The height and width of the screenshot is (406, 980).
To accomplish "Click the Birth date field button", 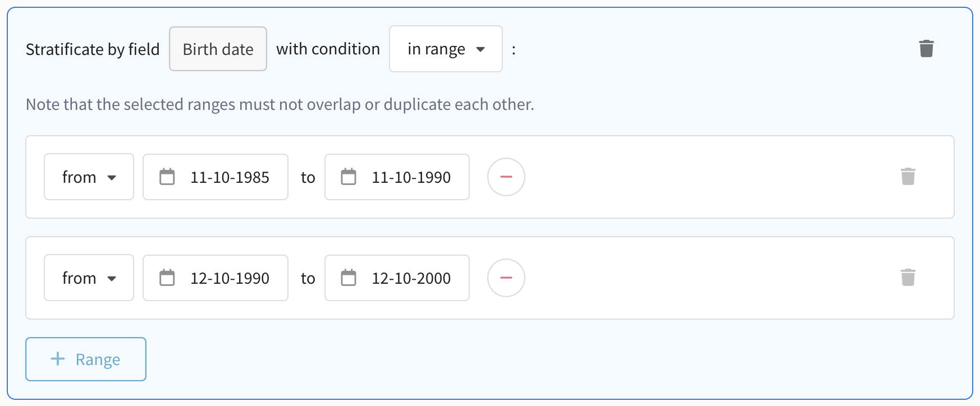I will pos(218,49).
